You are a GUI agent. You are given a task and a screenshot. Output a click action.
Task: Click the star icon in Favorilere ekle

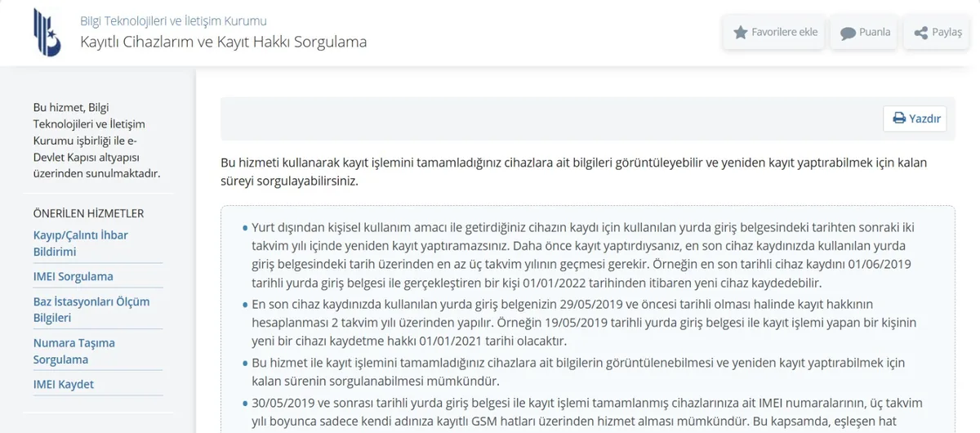coord(741,33)
